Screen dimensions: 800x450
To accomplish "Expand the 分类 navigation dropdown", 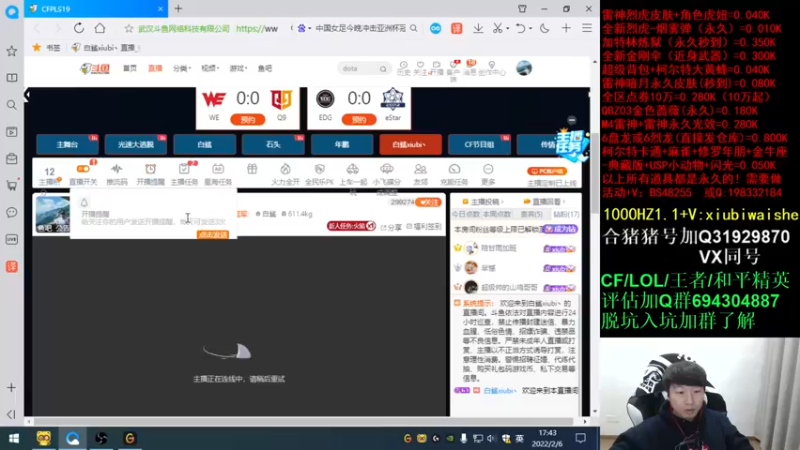I will click(182, 68).
